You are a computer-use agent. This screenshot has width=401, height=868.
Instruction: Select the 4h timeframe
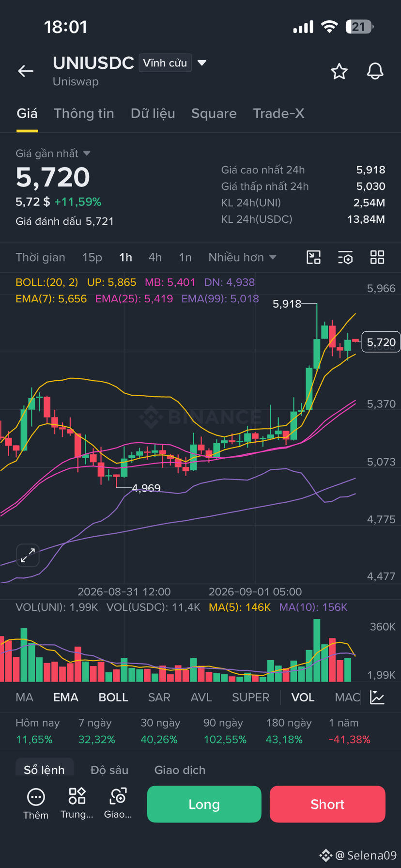tap(155, 257)
